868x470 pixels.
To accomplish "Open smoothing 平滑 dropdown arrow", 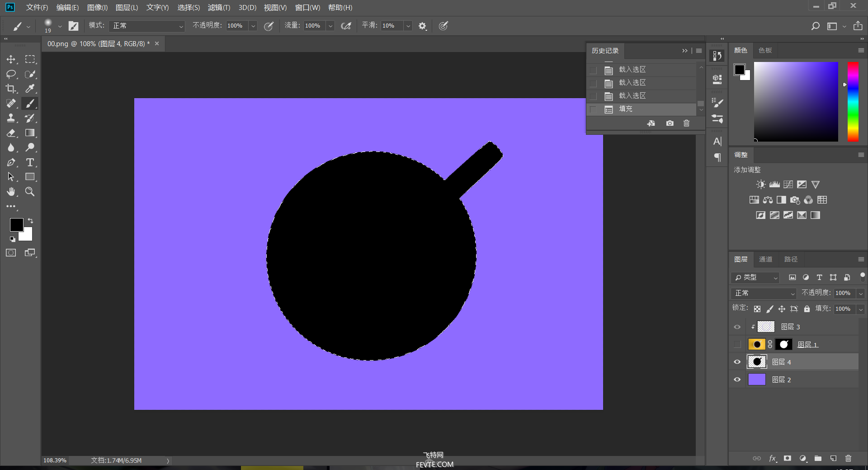I will click(408, 26).
